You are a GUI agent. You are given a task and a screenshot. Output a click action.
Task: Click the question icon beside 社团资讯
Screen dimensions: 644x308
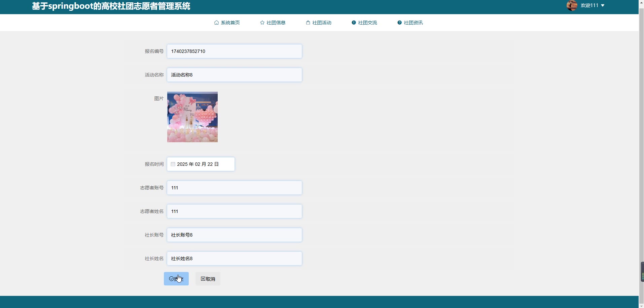point(399,23)
